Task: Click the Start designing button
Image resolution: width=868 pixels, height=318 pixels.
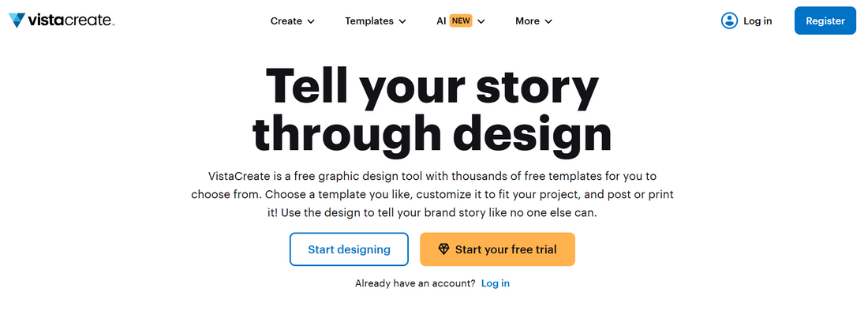Action: point(349,249)
